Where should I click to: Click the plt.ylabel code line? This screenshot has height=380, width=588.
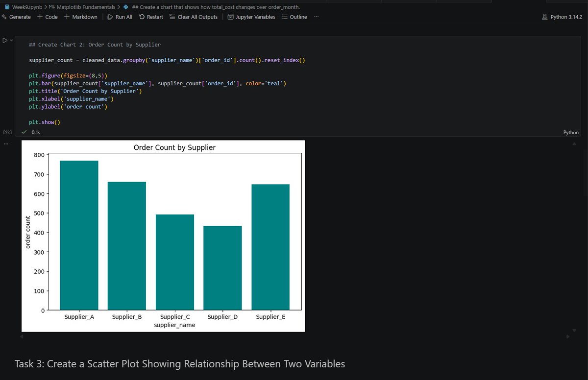point(68,107)
